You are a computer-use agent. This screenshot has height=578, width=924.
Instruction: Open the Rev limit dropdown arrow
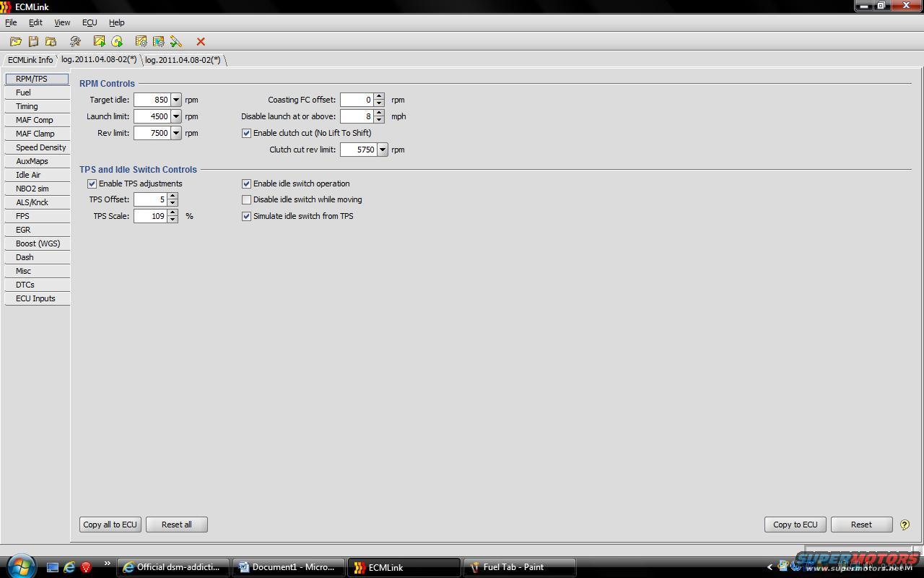tap(175, 133)
